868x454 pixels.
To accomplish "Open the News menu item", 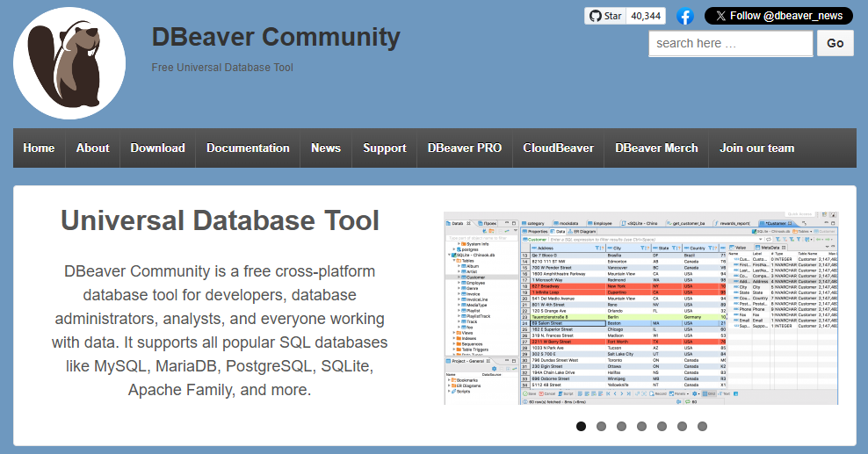I will (325, 148).
